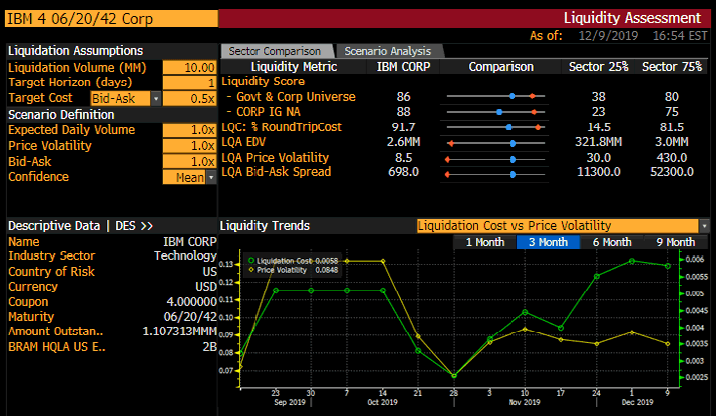Image resolution: width=716 pixels, height=416 pixels.
Task: Click the Liquidation Cost legend marker
Action: pos(251,260)
